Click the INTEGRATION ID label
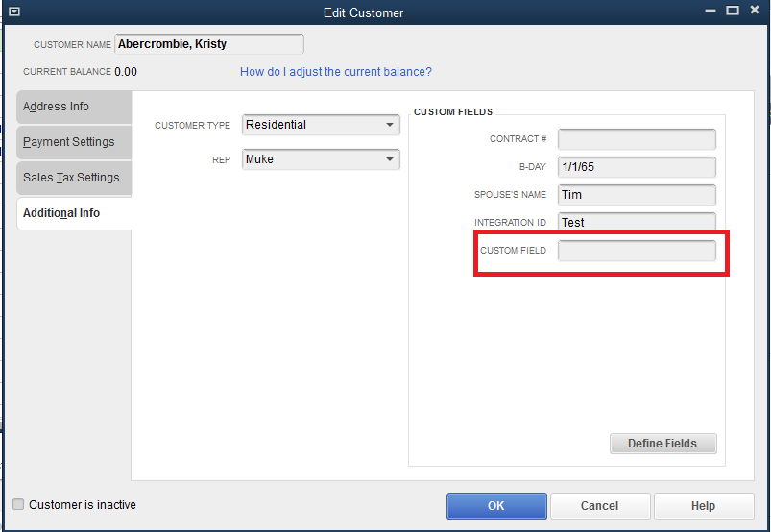Viewport: 771px width, 532px height. pos(511,223)
